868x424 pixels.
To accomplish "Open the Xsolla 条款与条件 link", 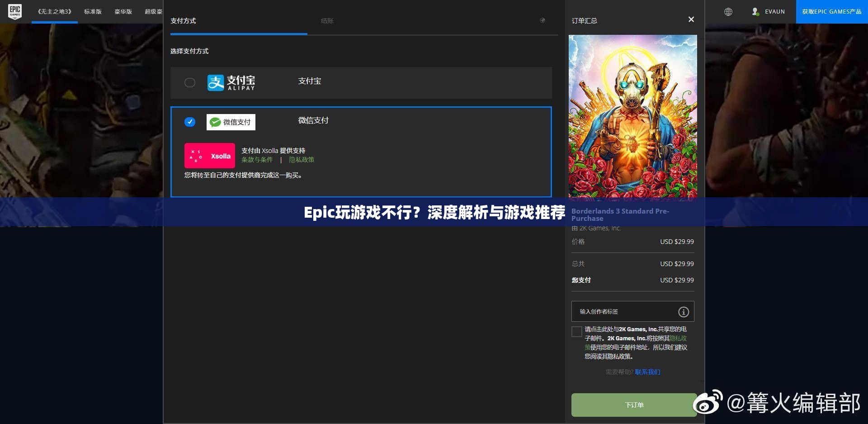I will pos(257,160).
